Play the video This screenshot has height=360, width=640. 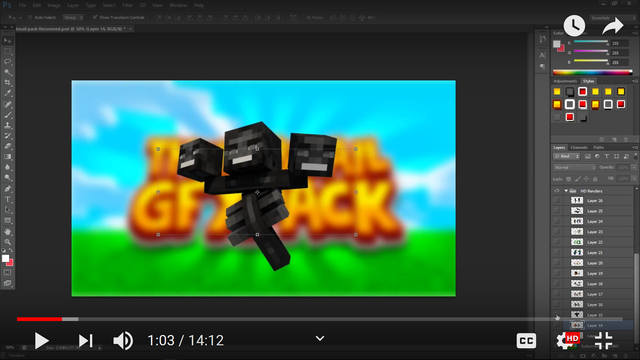41,340
